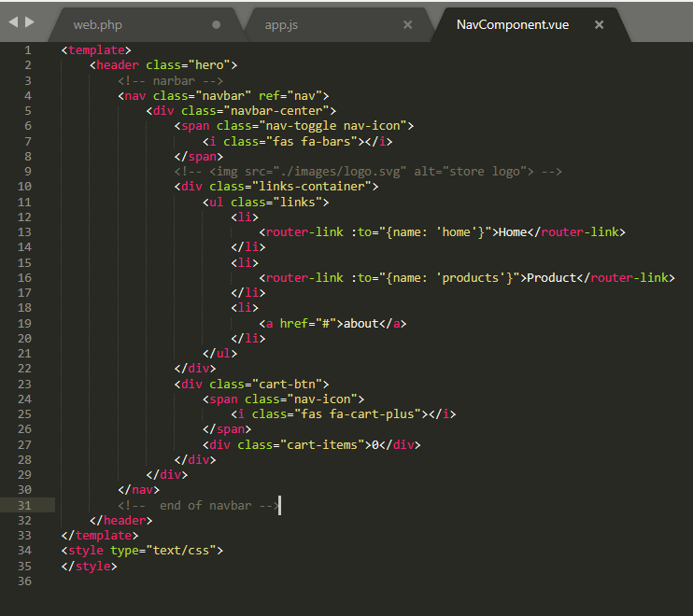
Task: Click the span class="nav-toggle nav-icon" line
Action: (x=294, y=126)
